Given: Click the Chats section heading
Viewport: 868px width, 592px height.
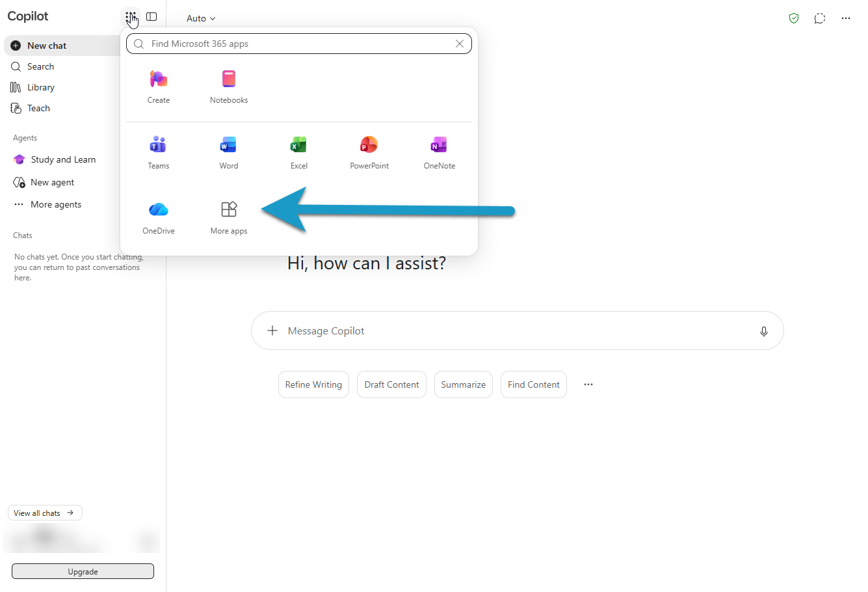Looking at the screenshot, I should pyautogui.click(x=23, y=235).
